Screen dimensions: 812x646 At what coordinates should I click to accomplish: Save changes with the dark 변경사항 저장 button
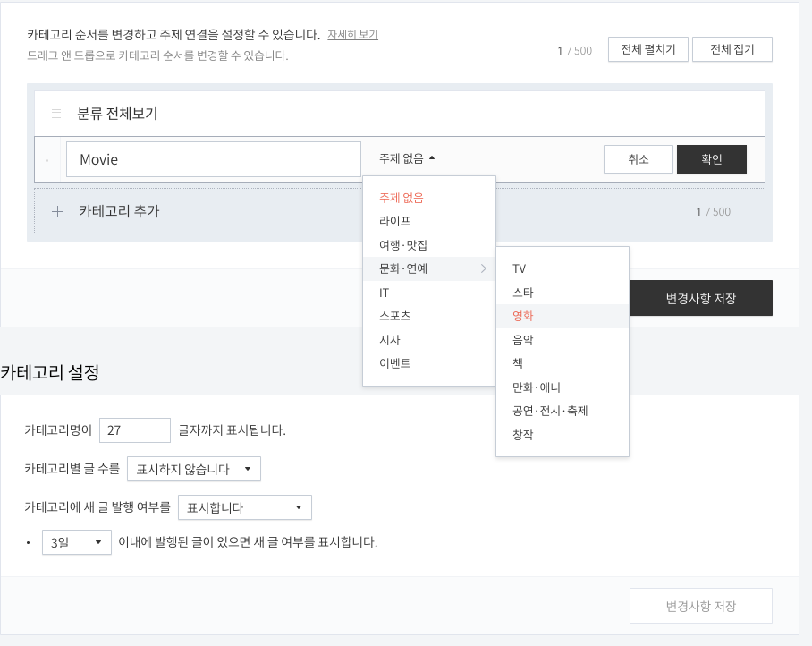pyautogui.click(x=701, y=298)
